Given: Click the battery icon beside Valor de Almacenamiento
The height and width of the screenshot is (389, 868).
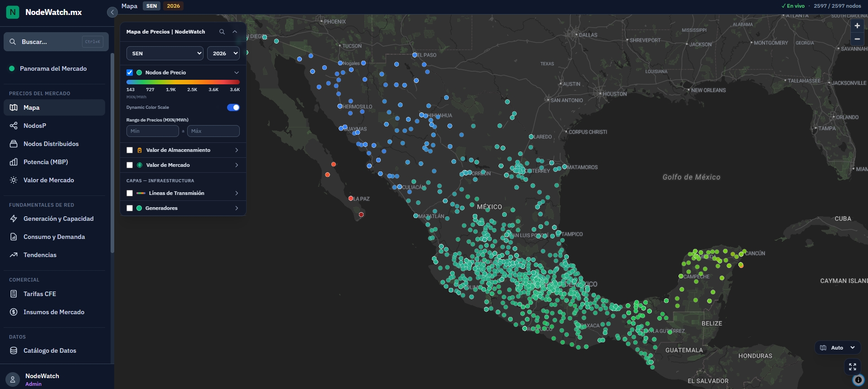Looking at the screenshot, I should 140,150.
